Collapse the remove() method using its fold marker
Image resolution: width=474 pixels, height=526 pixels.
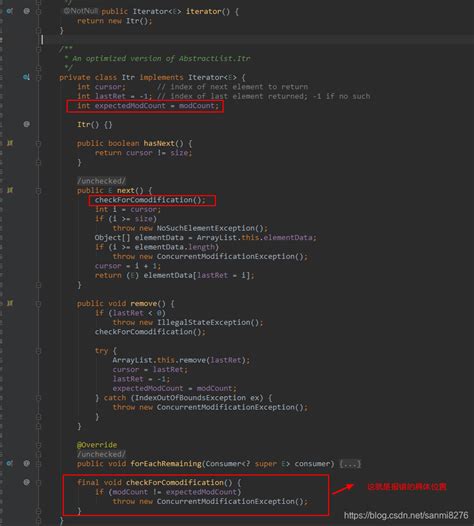(x=39, y=304)
